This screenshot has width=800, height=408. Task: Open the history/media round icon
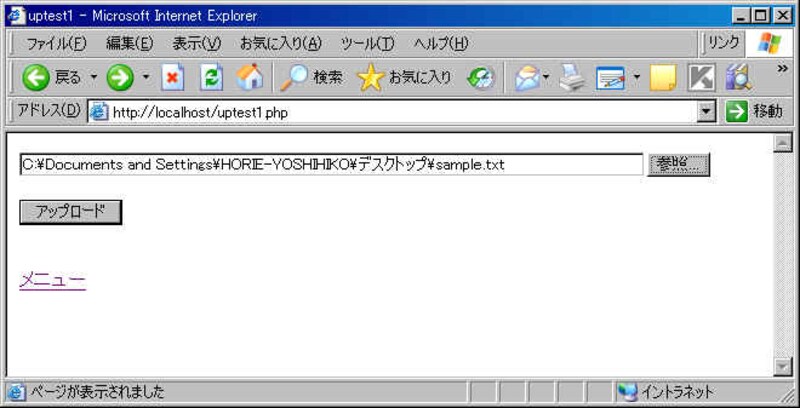tap(481, 78)
